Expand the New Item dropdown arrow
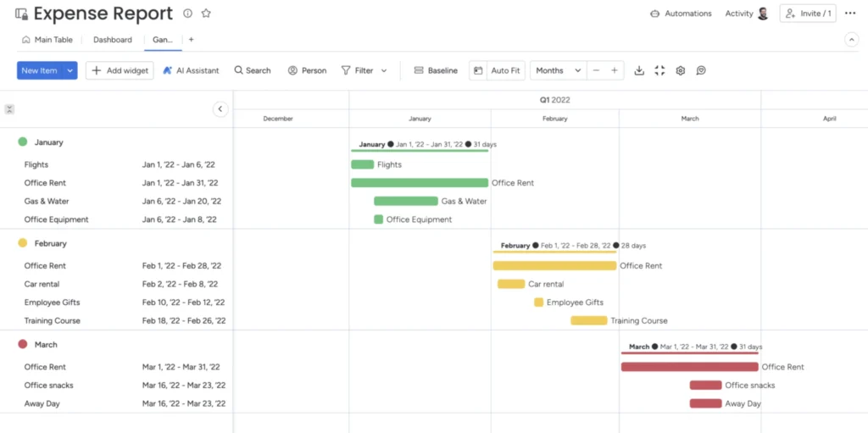The height and width of the screenshot is (433, 868). tap(70, 70)
